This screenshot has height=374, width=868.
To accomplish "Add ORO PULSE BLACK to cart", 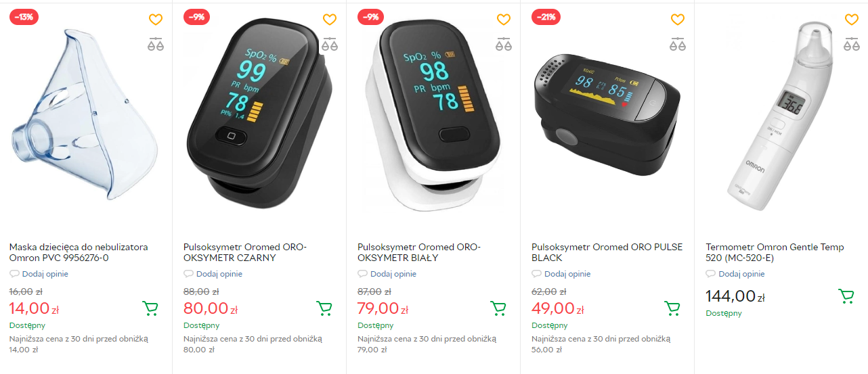I will click(x=672, y=308).
